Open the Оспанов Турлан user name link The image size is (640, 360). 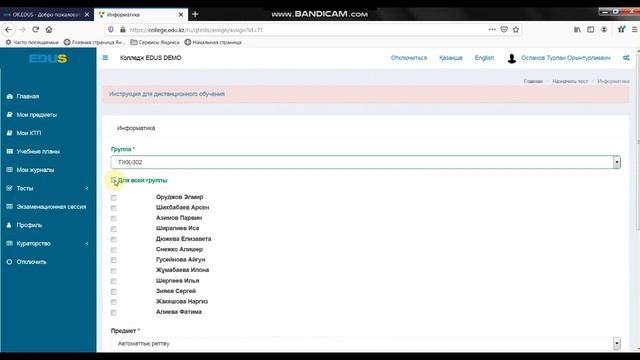[x=566, y=58]
